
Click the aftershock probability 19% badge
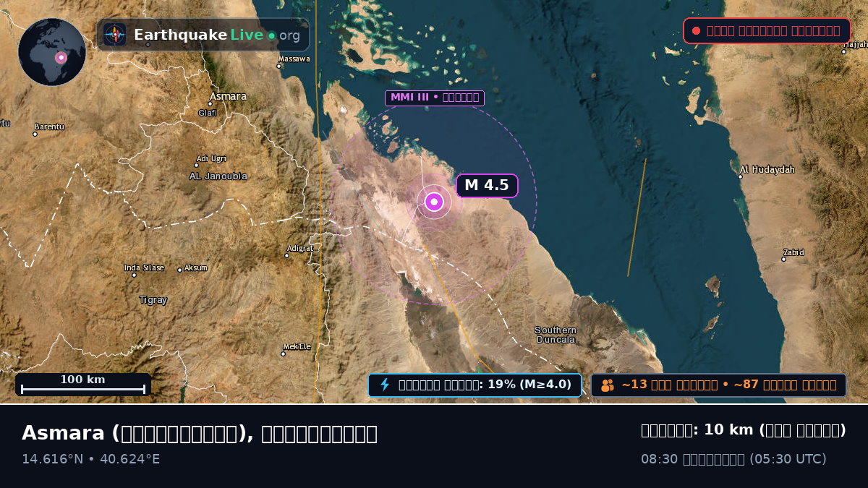[475, 385]
